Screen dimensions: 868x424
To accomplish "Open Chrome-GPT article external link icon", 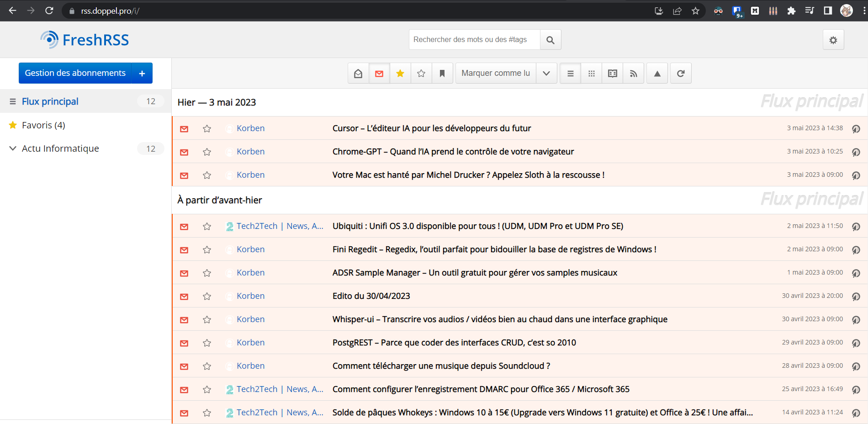I will (856, 152).
